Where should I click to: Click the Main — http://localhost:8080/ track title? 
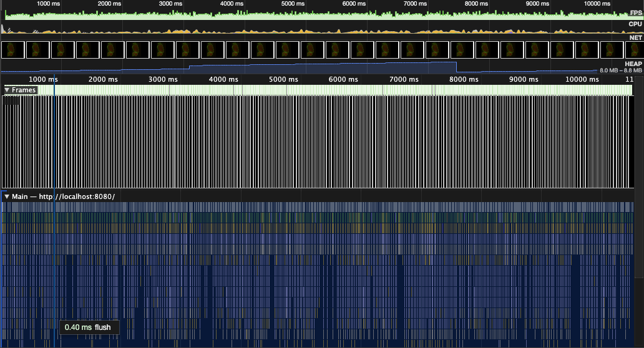pos(63,196)
